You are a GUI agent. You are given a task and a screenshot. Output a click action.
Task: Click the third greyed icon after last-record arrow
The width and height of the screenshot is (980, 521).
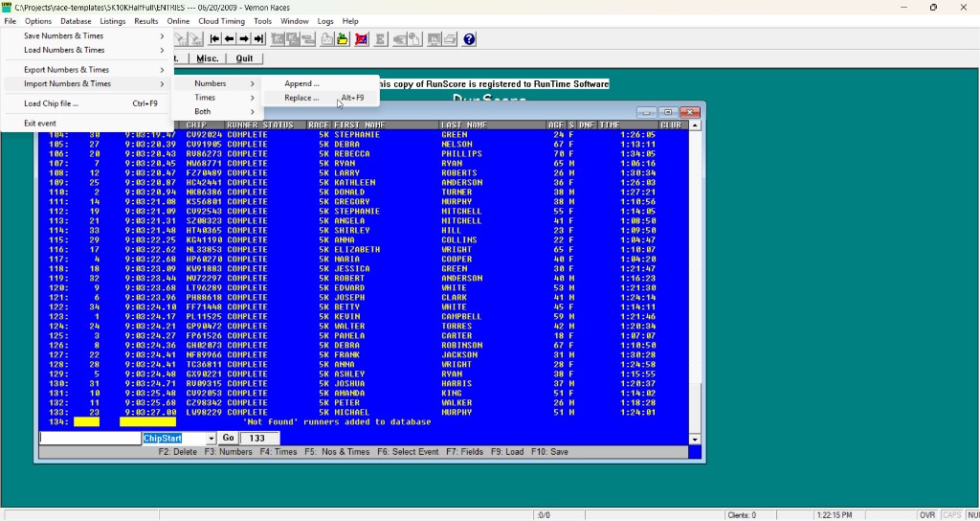[308, 38]
